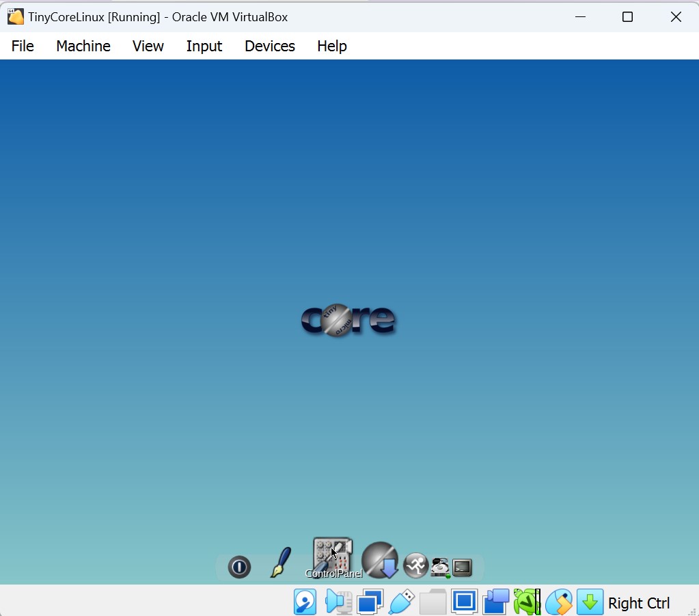This screenshot has height=616, width=699.
Task: Click the shared folders status icon
Action: pyautogui.click(x=433, y=602)
